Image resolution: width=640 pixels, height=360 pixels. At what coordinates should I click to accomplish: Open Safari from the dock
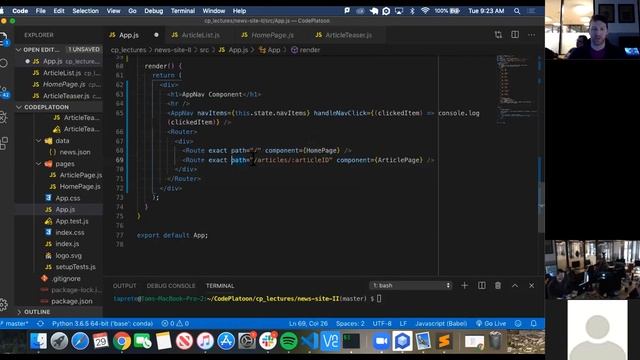click(x=80, y=341)
